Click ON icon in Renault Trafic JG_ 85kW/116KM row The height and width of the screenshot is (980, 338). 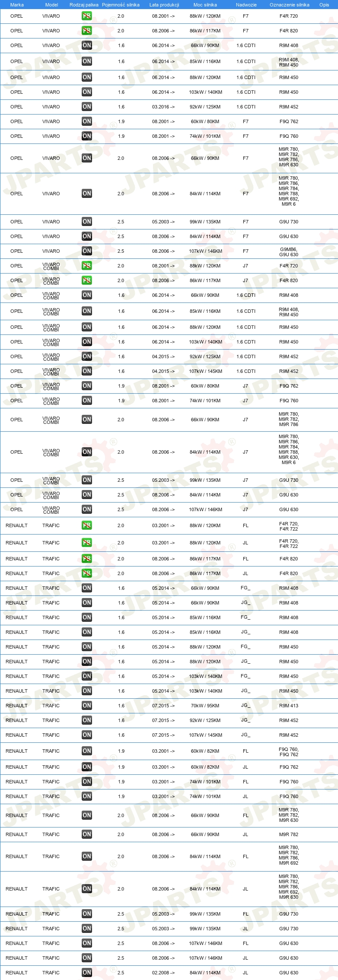[87, 632]
